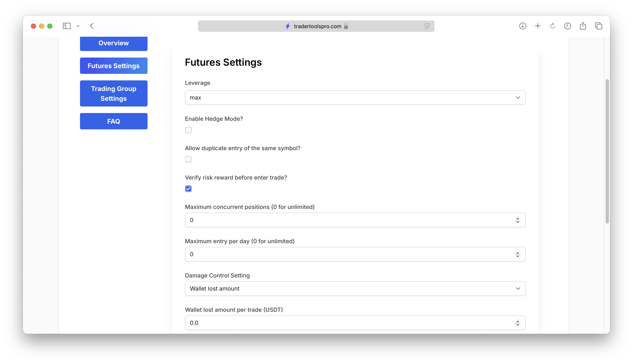The image size is (633, 364).
Task: Select the Futures Settings button
Action: 113,66
